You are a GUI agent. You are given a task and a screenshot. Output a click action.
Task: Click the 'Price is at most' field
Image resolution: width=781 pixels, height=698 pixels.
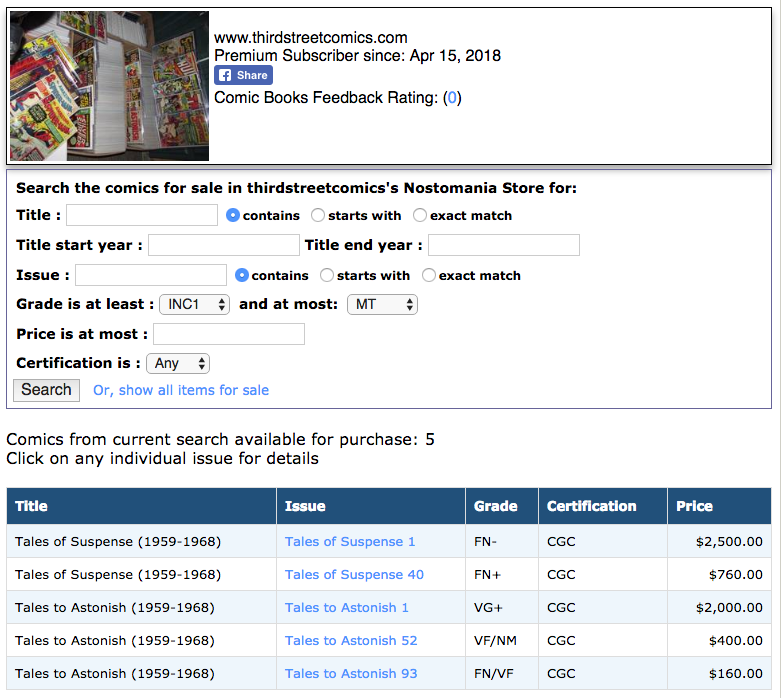(x=229, y=334)
